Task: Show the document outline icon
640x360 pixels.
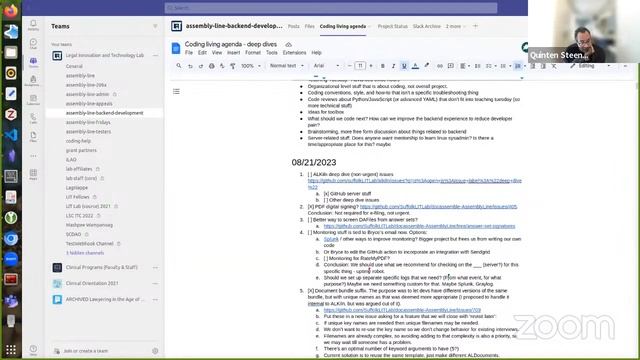Action: coord(176,91)
